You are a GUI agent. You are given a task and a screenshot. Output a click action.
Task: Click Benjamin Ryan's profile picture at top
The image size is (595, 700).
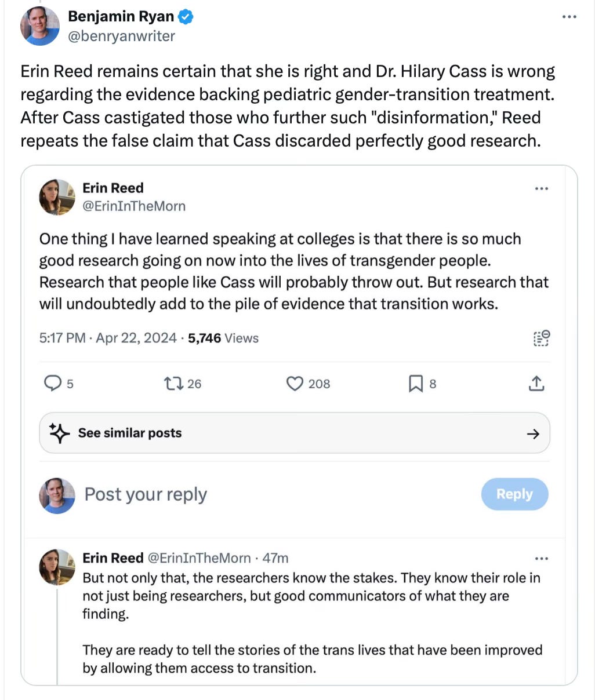click(40, 26)
